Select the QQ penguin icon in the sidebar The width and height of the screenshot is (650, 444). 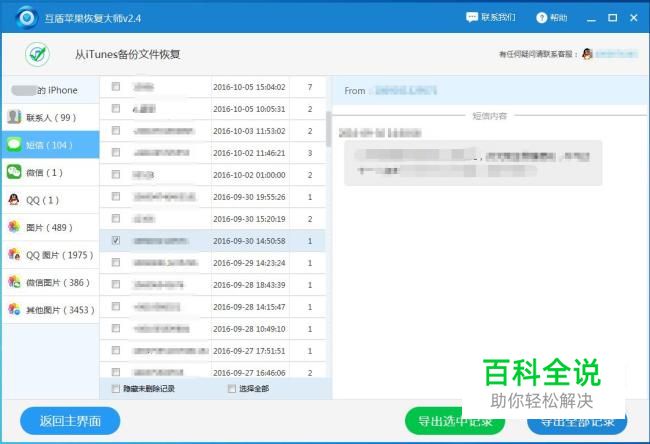point(14,200)
